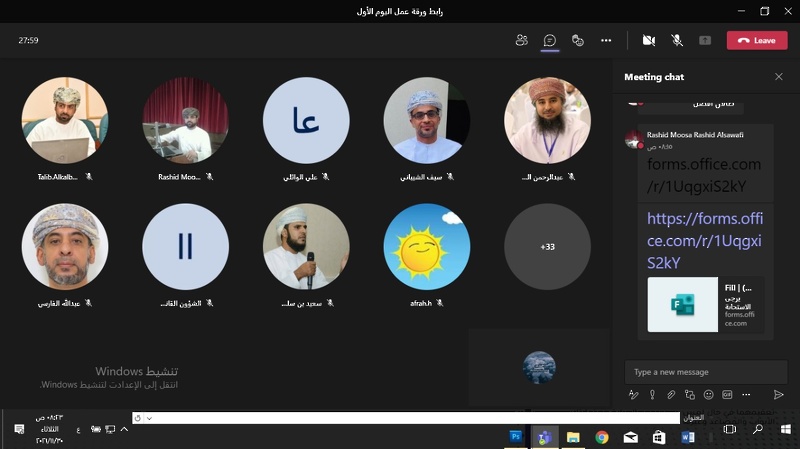Open Microsoft Store from taskbar
Screen dimensions: 800x449
coord(659,437)
